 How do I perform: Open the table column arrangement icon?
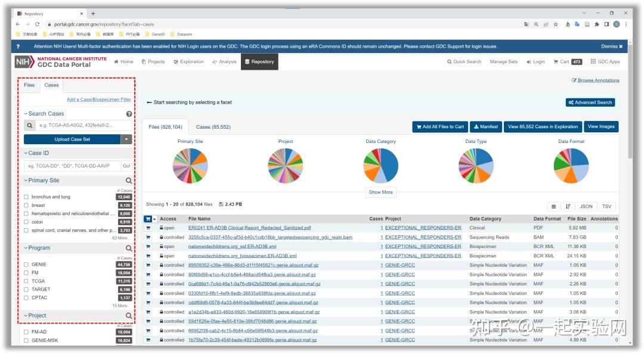point(553,207)
